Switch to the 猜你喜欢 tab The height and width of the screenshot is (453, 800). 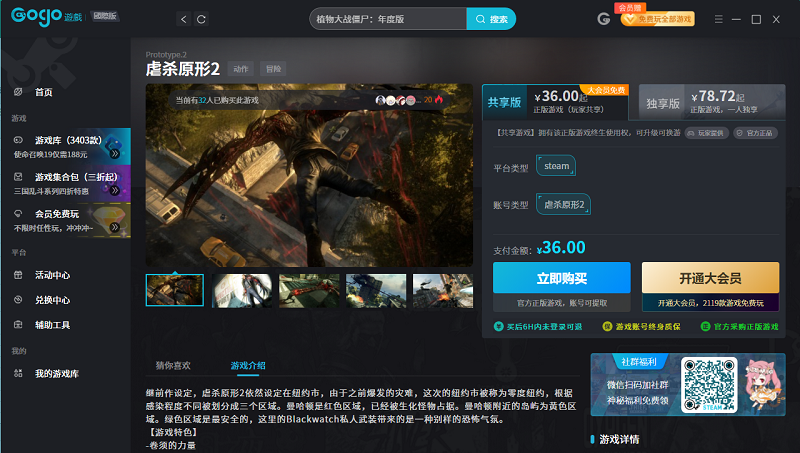pyautogui.click(x=173, y=365)
